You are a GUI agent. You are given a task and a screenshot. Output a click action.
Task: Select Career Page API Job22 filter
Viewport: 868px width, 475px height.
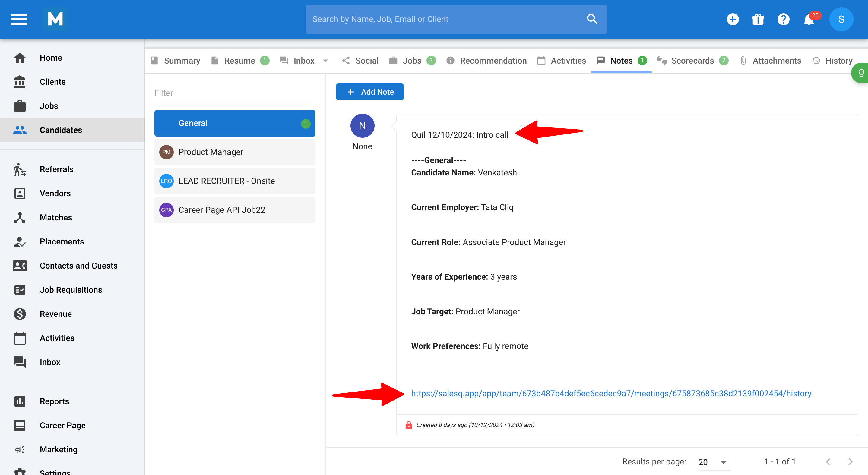coord(235,210)
